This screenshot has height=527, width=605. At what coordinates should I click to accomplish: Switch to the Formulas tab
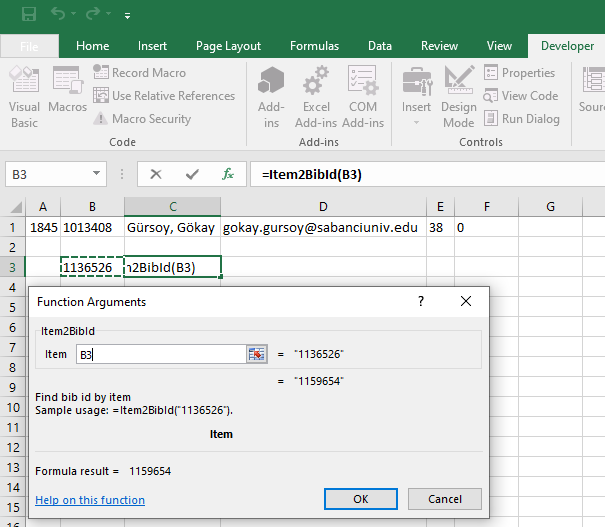(314, 46)
